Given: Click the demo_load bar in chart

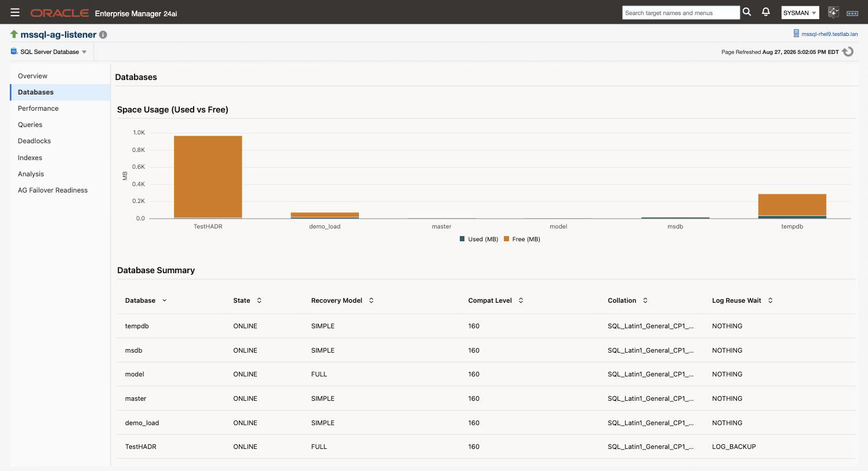Looking at the screenshot, I should (x=325, y=215).
